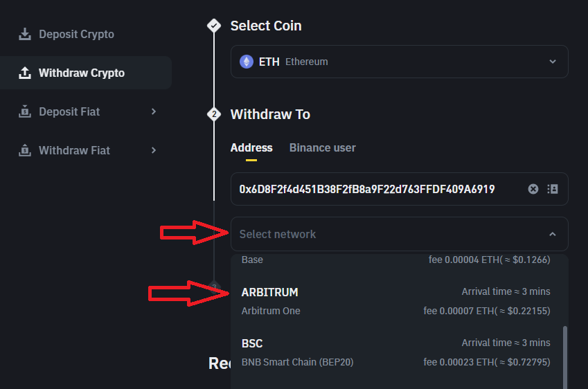Click inside the wallet address field

tap(379, 189)
